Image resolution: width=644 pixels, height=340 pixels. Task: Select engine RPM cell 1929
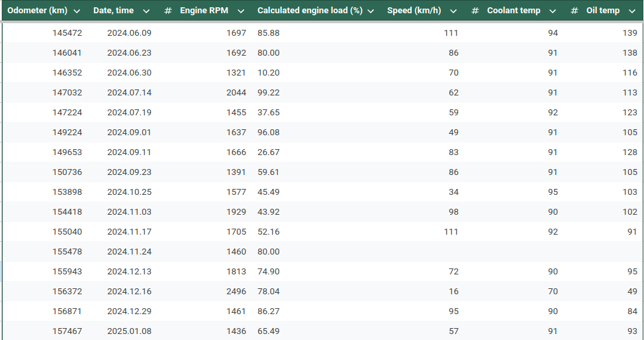(236, 211)
